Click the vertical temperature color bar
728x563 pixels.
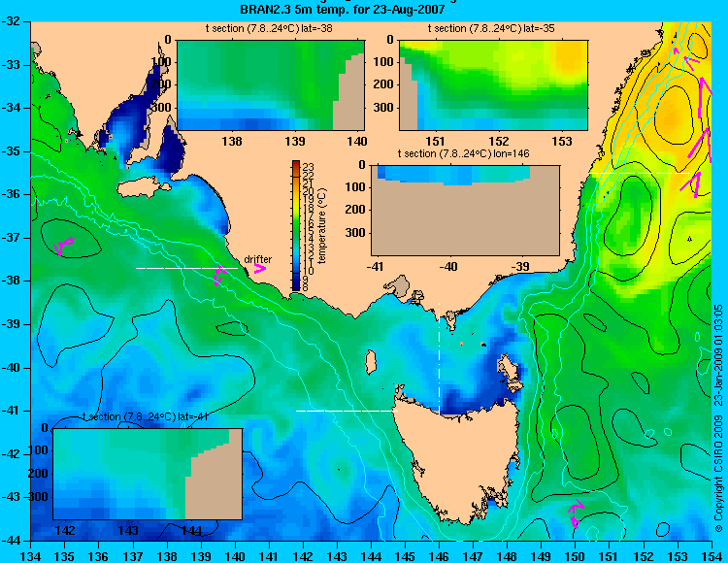(296, 225)
